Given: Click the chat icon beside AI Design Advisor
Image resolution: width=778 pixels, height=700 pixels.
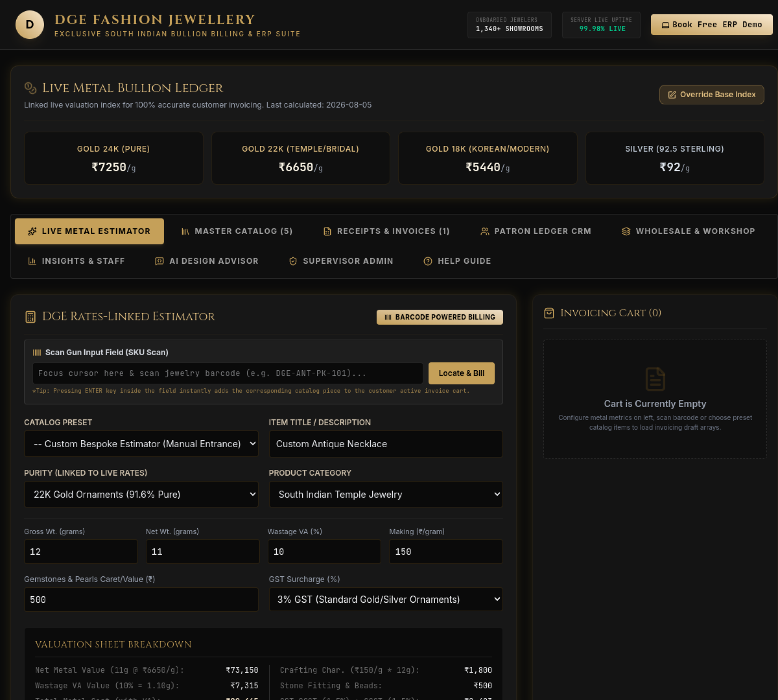Looking at the screenshot, I should pyautogui.click(x=159, y=261).
